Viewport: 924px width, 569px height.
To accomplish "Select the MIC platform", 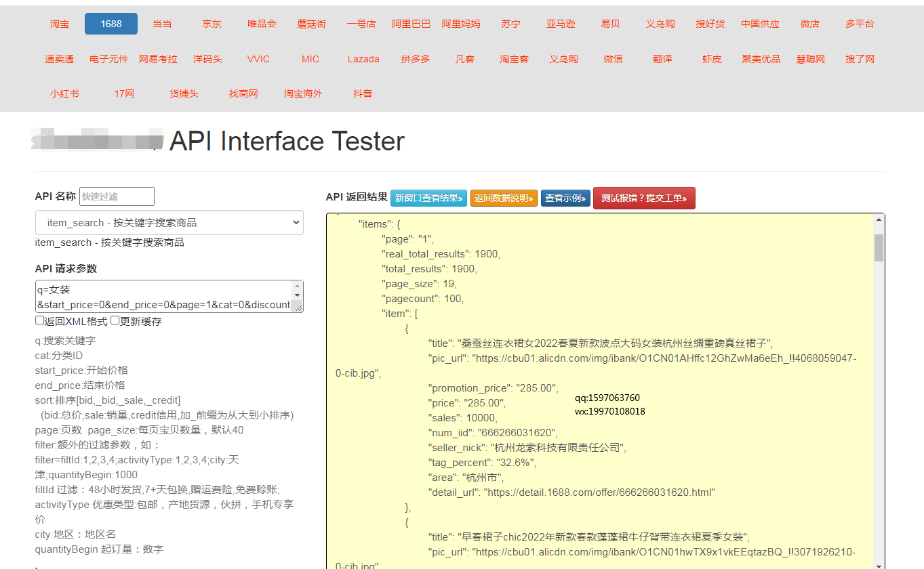I will tap(310, 59).
